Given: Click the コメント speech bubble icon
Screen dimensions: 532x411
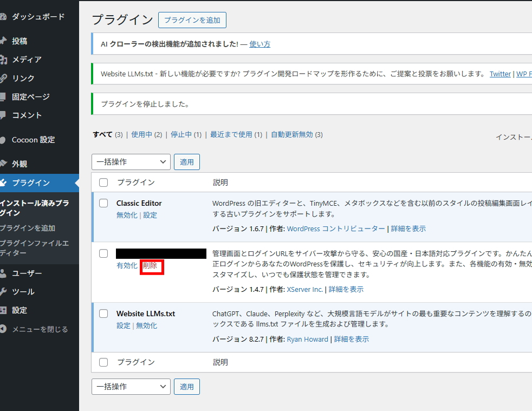Looking at the screenshot, I should (x=3, y=115).
